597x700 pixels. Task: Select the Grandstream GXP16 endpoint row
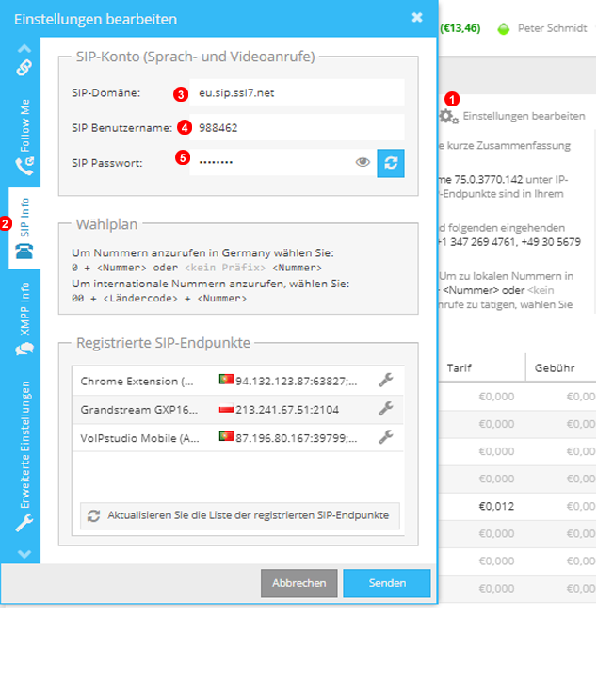tap(238, 410)
